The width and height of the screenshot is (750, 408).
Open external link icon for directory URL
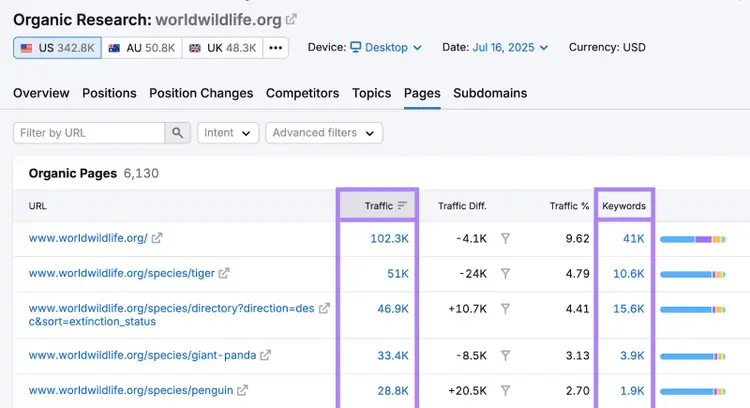(x=324, y=308)
